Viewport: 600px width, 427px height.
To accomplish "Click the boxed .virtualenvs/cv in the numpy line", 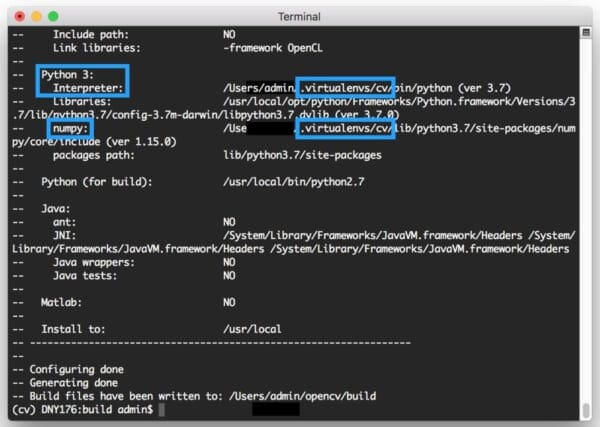I will (345, 129).
